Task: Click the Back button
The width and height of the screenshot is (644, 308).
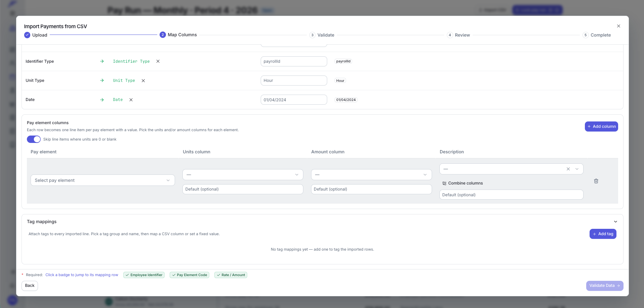Action: pyautogui.click(x=30, y=286)
